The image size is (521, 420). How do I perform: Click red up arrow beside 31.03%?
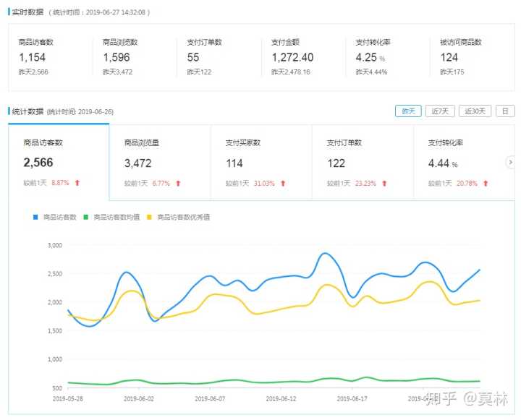(283, 183)
